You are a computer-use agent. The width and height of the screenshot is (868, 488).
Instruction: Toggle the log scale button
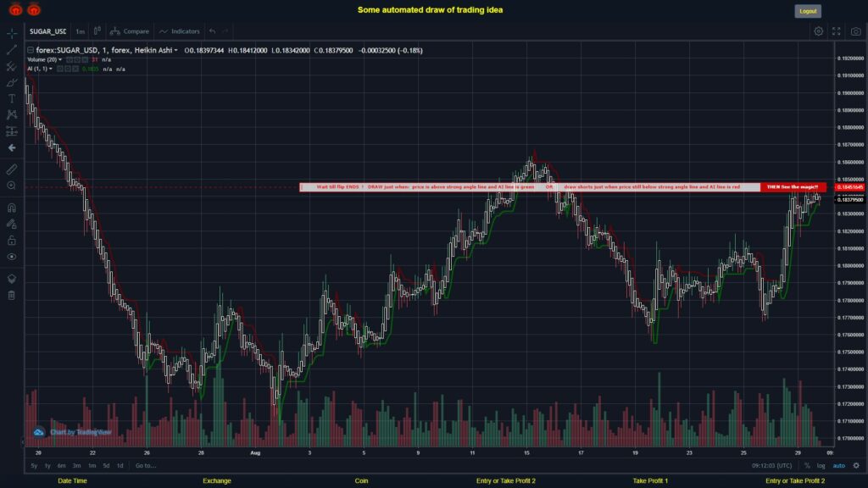pos(821,466)
